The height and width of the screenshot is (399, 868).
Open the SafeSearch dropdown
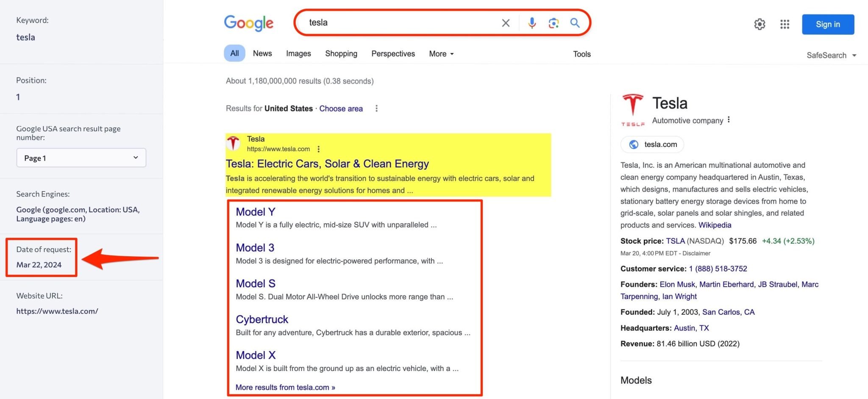[x=831, y=55]
